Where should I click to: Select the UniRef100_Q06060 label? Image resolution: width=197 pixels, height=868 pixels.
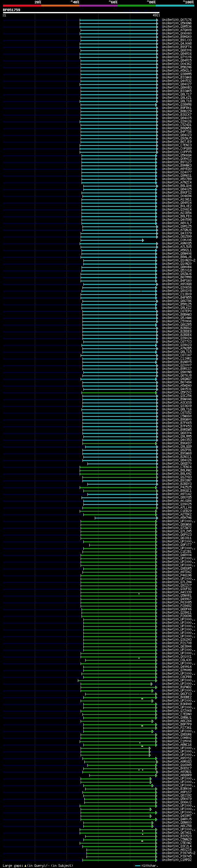[177, 34]
